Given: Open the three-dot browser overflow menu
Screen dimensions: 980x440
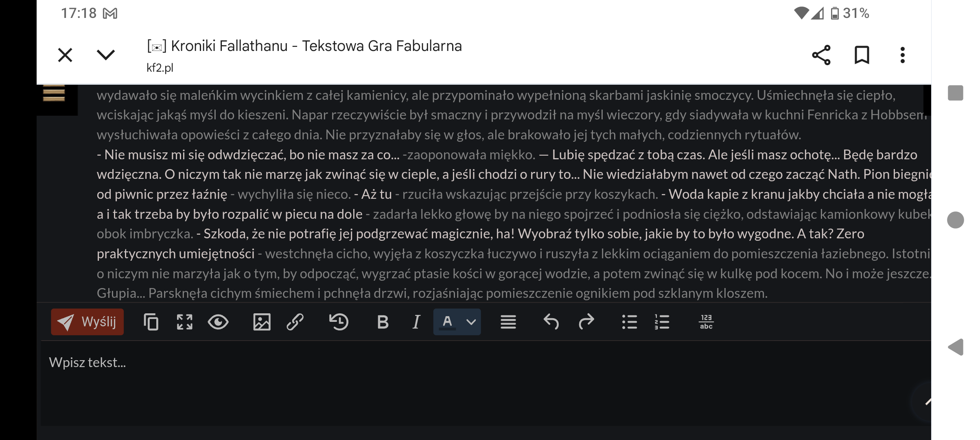Looking at the screenshot, I should point(902,55).
